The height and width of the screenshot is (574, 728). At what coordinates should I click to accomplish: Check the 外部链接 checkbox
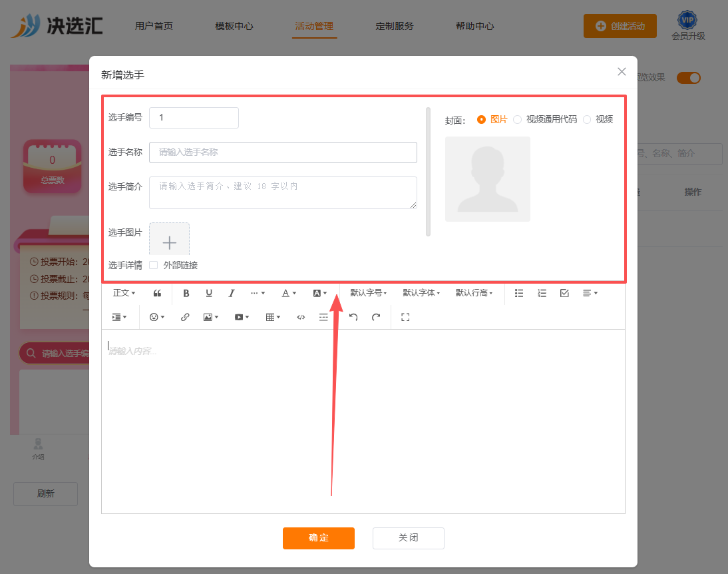(x=154, y=265)
